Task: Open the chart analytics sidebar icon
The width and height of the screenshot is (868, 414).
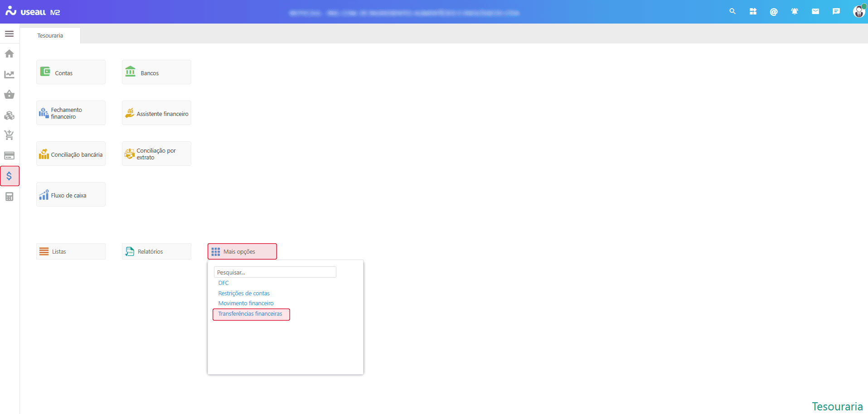Action: (x=9, y=74)
